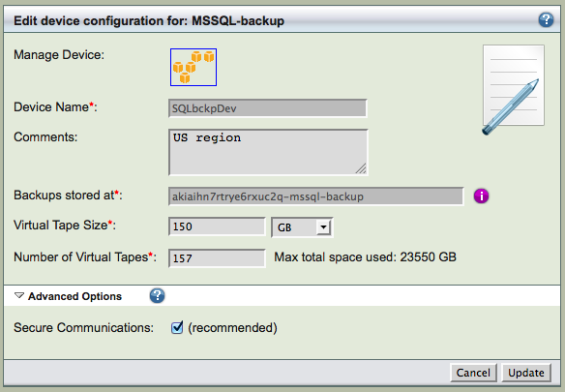
Task: Click the (recommended) checkbox label text
Action: [x=232, y=328]
